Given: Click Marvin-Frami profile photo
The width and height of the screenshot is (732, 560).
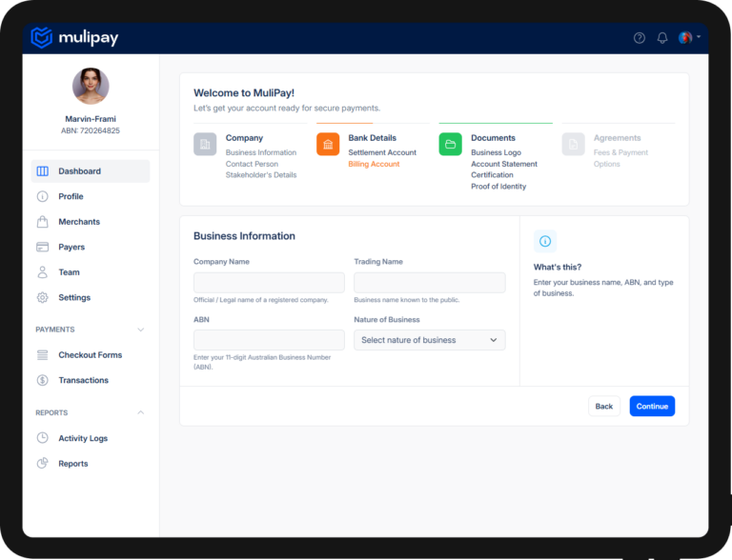Looking at the screenshot, I should coord(91,86).
